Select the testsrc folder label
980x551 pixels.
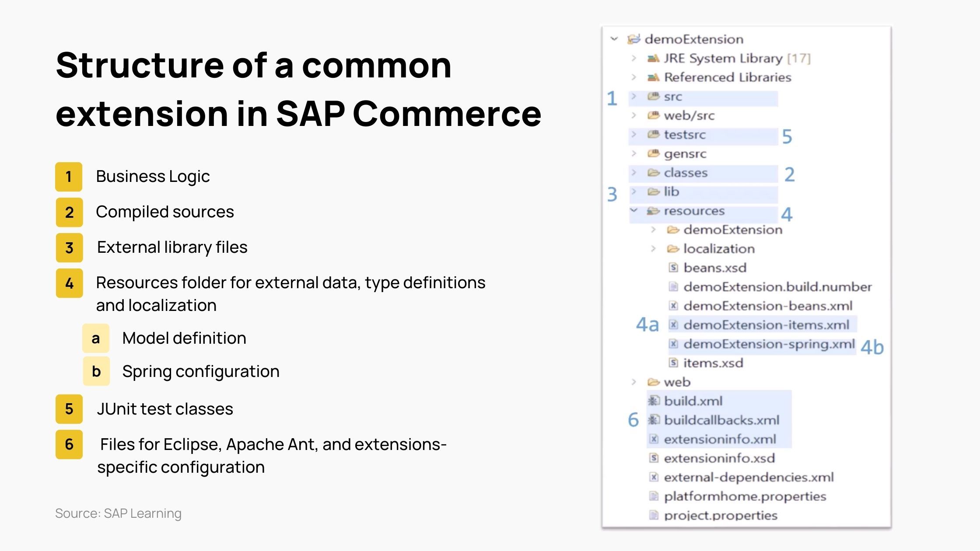[x=685, y=135]
